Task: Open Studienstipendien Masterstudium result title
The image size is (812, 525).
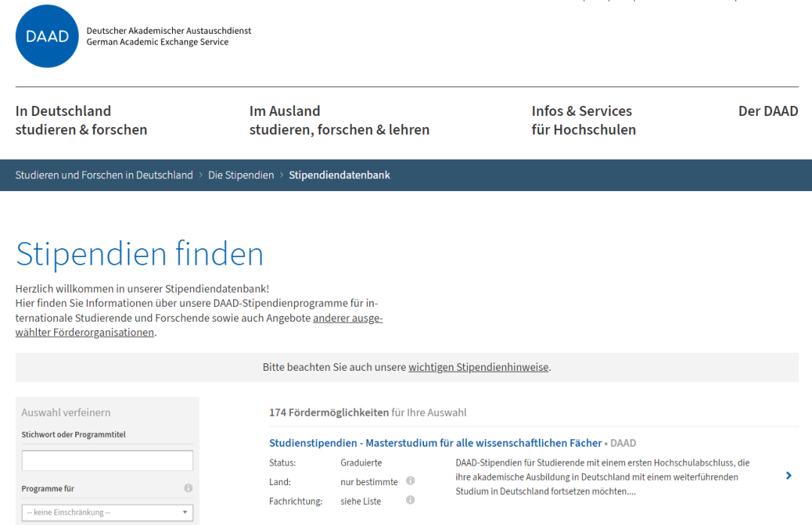Action: [x=435, y=443]
